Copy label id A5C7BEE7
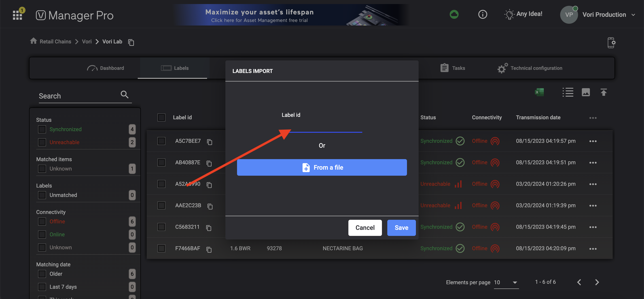Image resolution: width=644 pixels, height=299 pixels. click(x=210, y=142)
